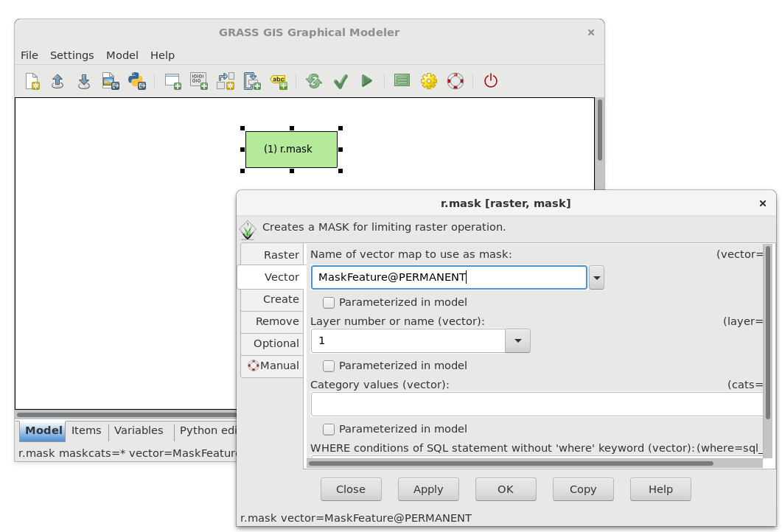Click the Help button in r.mask dialog

[x=661, y=489]
